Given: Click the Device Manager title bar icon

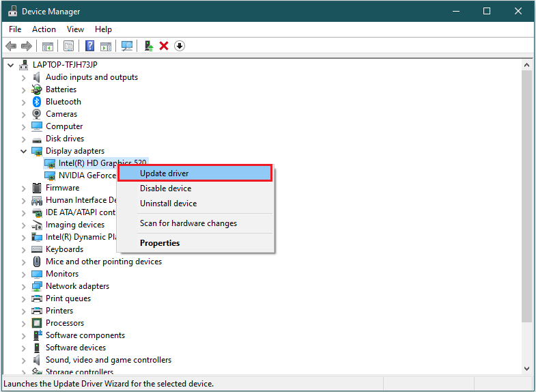Looking at the screenshot, I should (12, 11).
